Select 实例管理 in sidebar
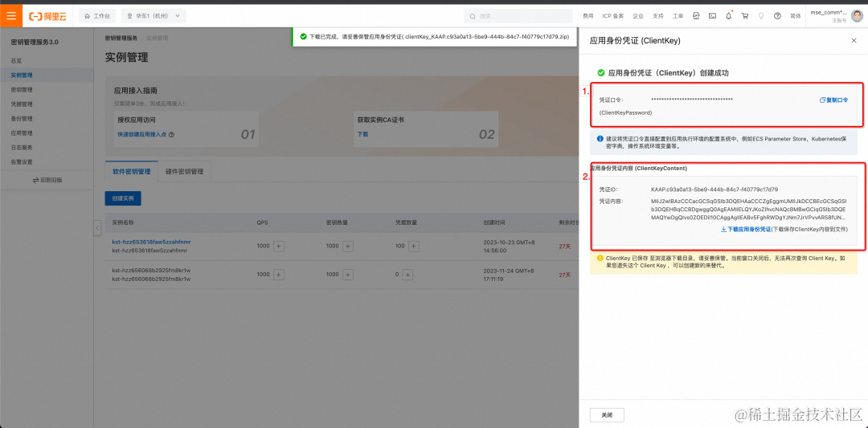The image size is (868, 428). click(22, 75)
